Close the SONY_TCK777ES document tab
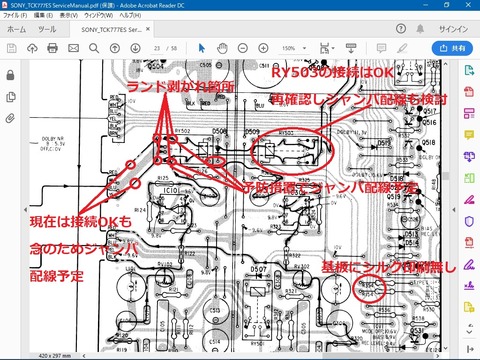The height and width of the screenshot is (360, 480). click(148, 29)
